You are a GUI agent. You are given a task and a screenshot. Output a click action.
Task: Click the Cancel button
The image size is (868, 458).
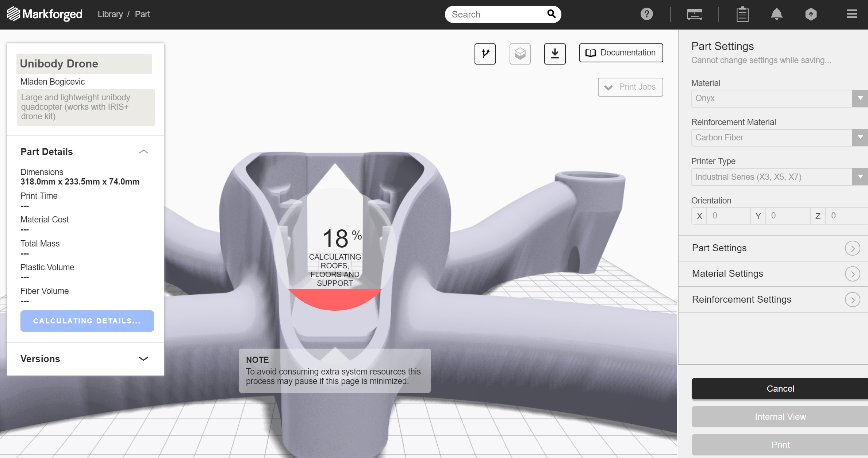[x=780, y=389]
